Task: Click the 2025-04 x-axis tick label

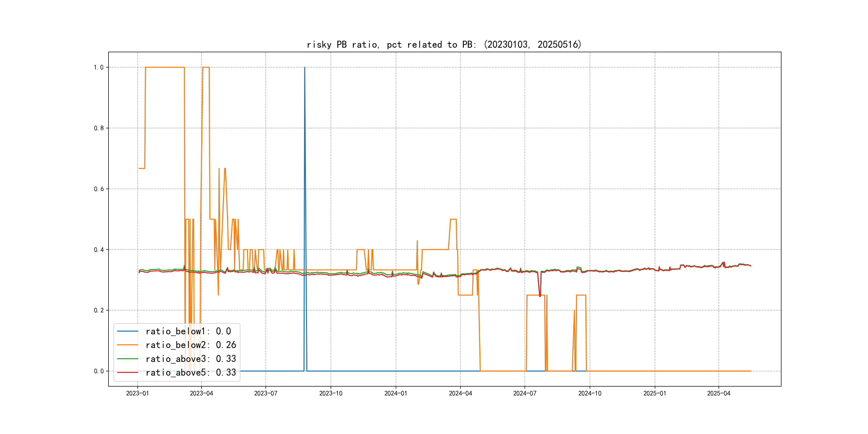Action: pyautogui.click(x=719, y=393)
